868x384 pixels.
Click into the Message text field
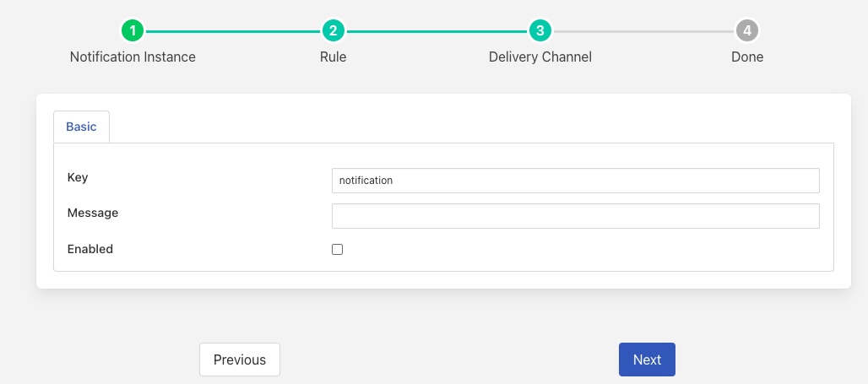tap(575, 216)
